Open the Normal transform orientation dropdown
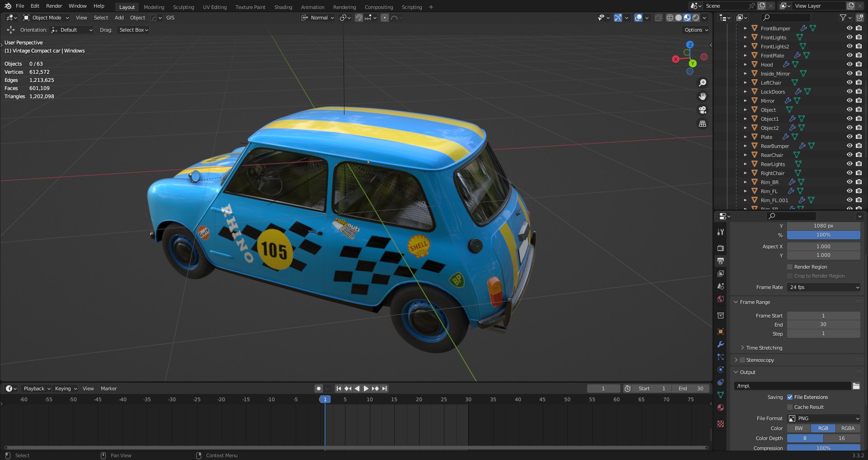 pos(318,18)
